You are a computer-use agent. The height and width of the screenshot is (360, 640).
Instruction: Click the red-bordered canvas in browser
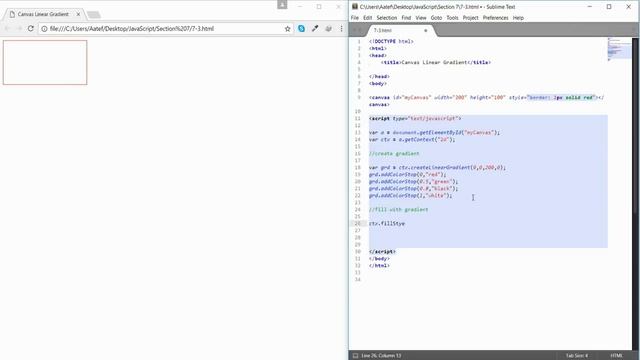tap(45, 62)
